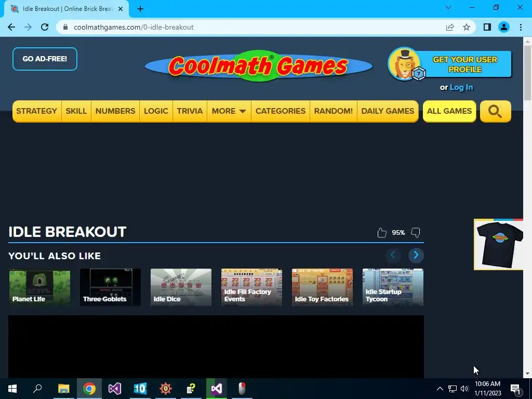Click RANDOM! to play a random game
This screenshot has width=532, height=399.
334,111
